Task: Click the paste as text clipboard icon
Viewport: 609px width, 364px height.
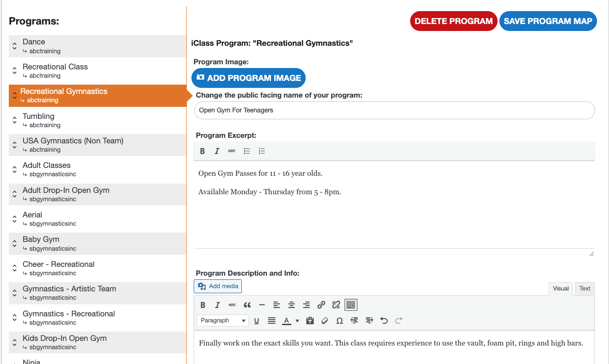Action: [310, 321]
